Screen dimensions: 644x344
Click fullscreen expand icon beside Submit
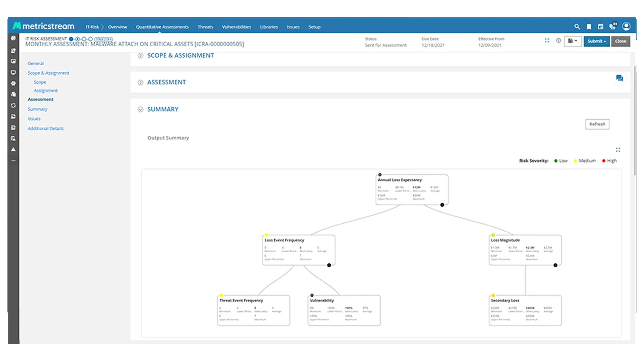point(547,41)
